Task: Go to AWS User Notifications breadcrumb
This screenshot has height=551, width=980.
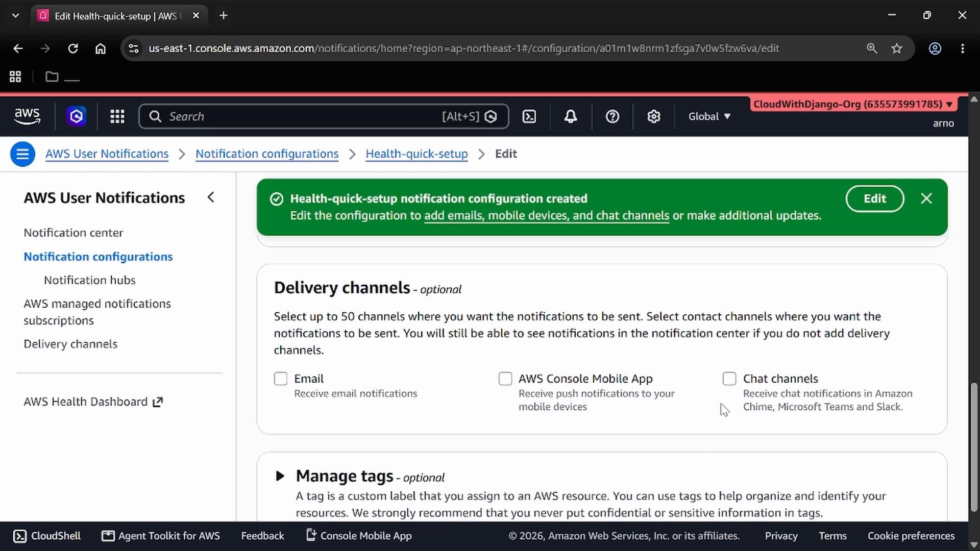Action: coord(107,154)
